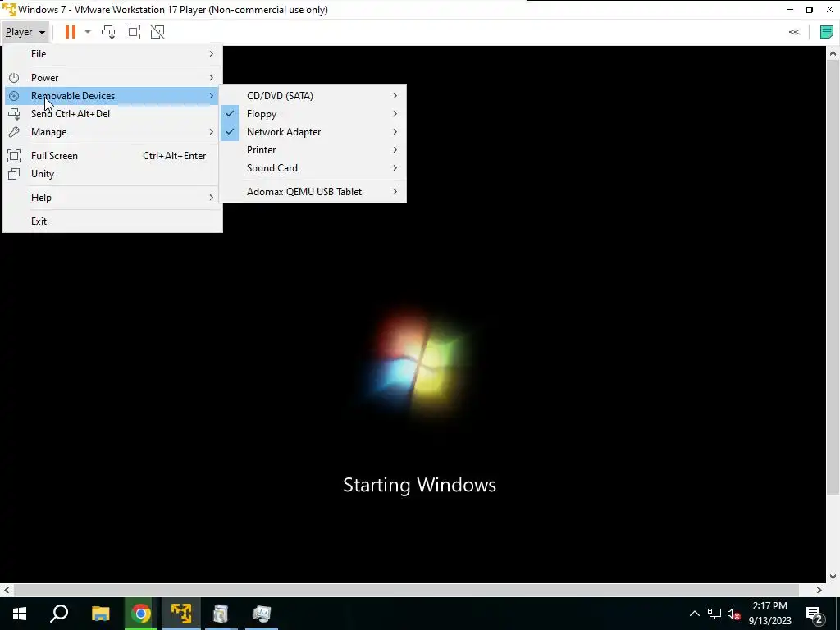
Task: Open File submenu
Action: (x=112, y=54)
